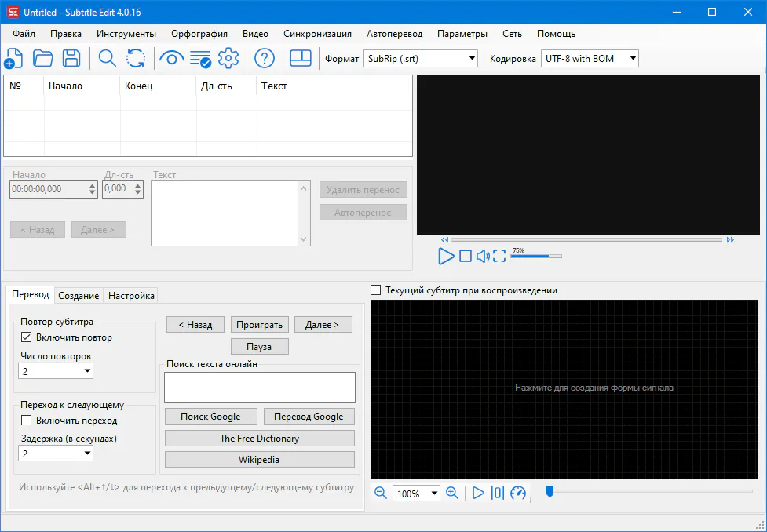Click the Текст column header
This screenshot has height=532, width=767.
point(334,86)
